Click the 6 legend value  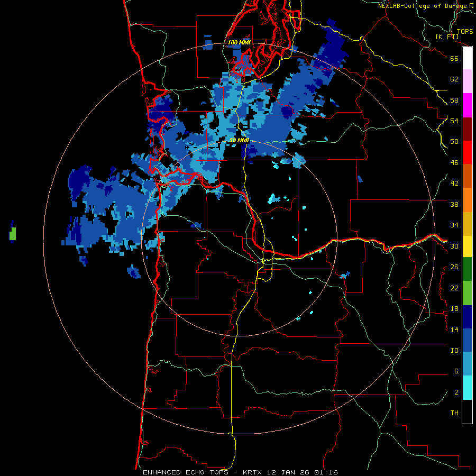[456, 371]
